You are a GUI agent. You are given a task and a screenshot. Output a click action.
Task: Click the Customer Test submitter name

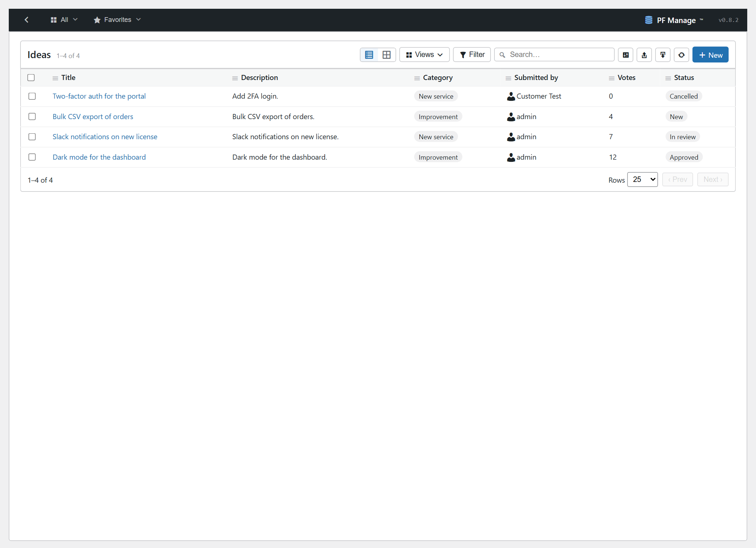click(x=539, y=96)
